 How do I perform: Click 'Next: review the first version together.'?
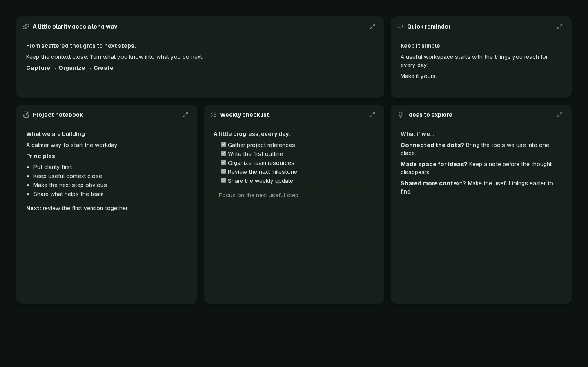click(x=77, y=208)
